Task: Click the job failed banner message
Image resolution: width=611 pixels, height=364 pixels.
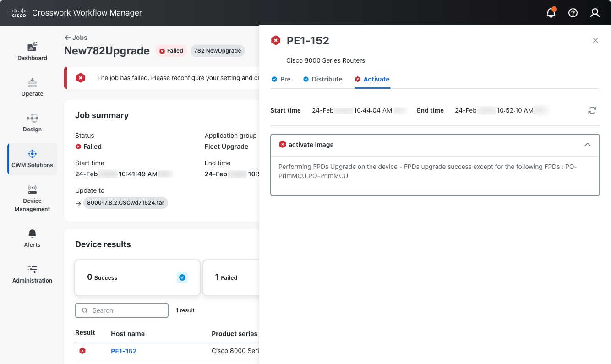Action: [178, 78]
